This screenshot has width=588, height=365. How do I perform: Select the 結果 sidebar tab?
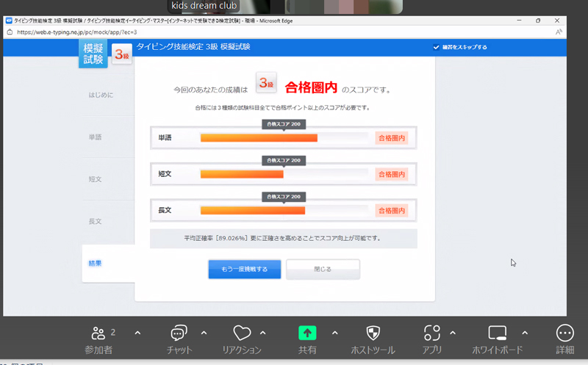tap(108, 263)
